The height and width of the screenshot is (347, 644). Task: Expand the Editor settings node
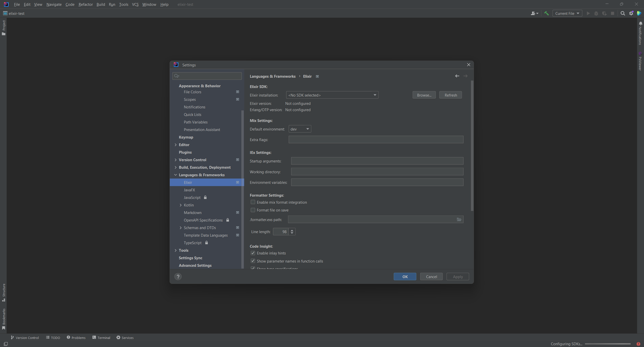pyautogui.click(x=175, y=145)
